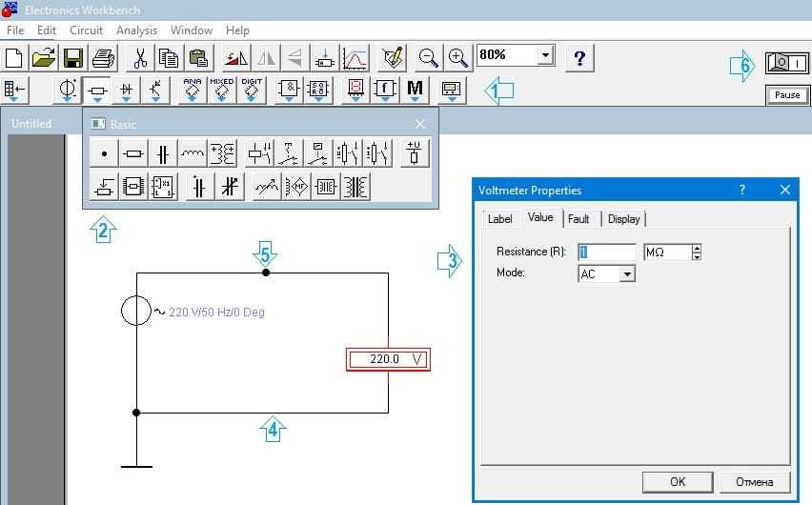Open a circuit file with the folder icon
The image size is (812, 505).
tap(44, 58)
